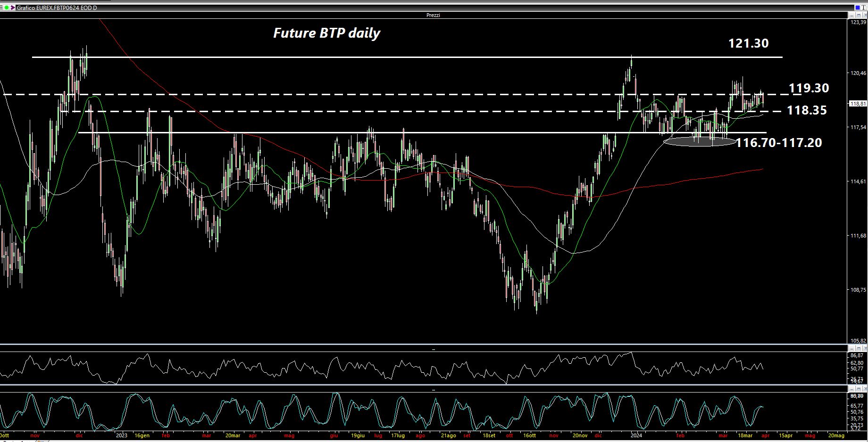Maximize the middle oscillator panel
This screenshot has height=442, width=868.
point(858,349)
